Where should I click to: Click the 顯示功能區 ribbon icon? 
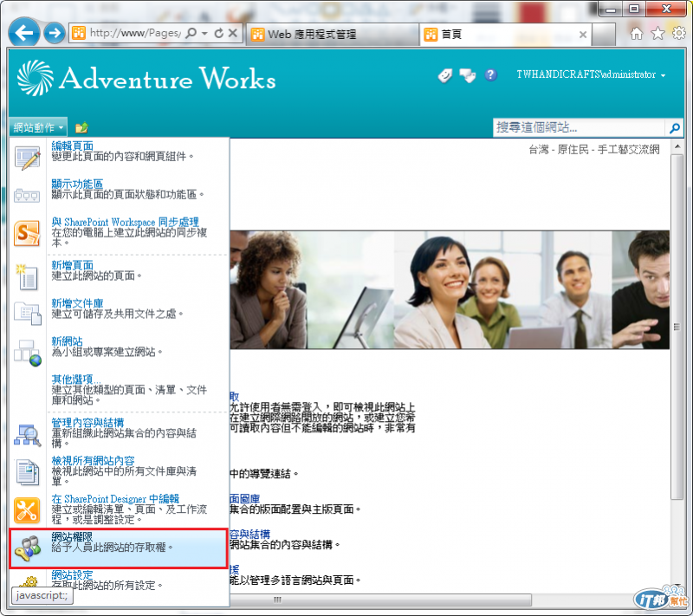pos(27,195)
